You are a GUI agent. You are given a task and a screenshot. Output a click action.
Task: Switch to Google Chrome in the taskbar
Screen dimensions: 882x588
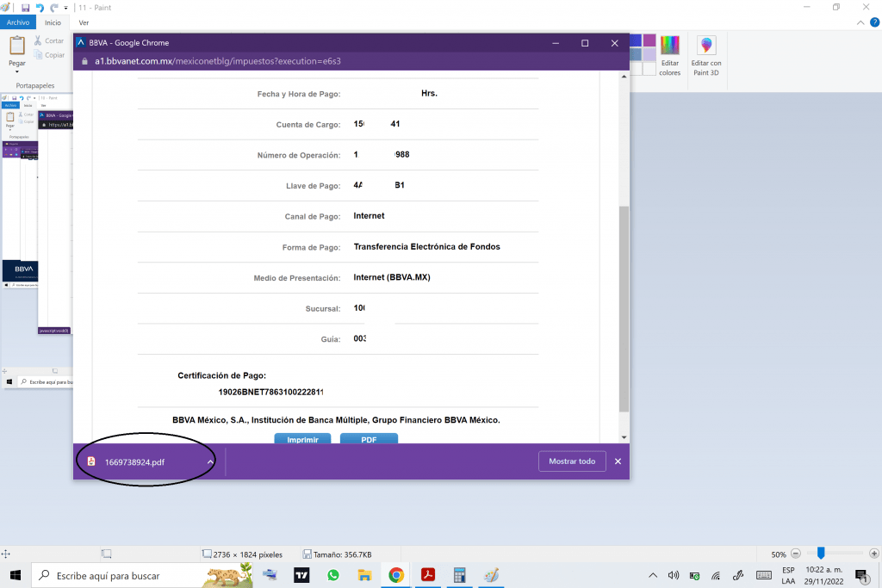coord(396,575)
